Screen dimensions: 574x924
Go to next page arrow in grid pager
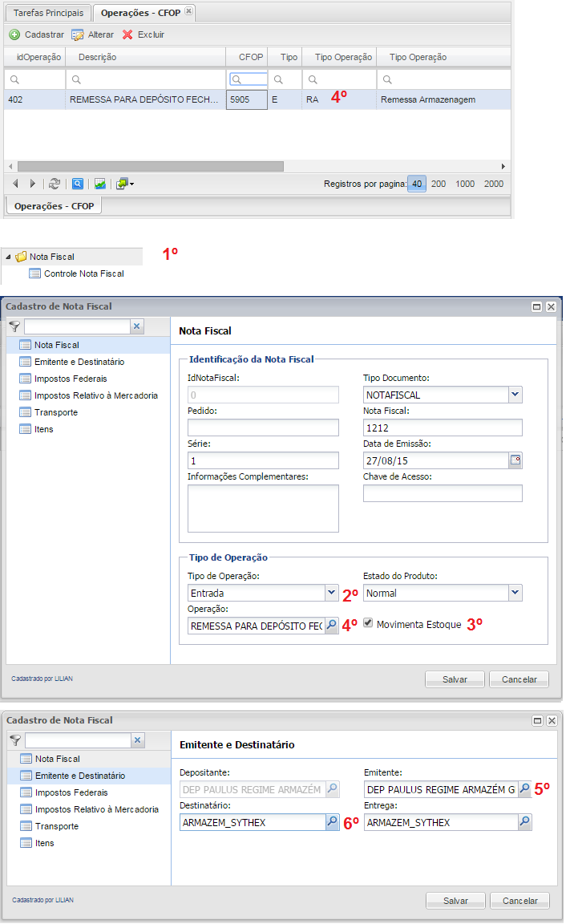click(x=33, y=184)
